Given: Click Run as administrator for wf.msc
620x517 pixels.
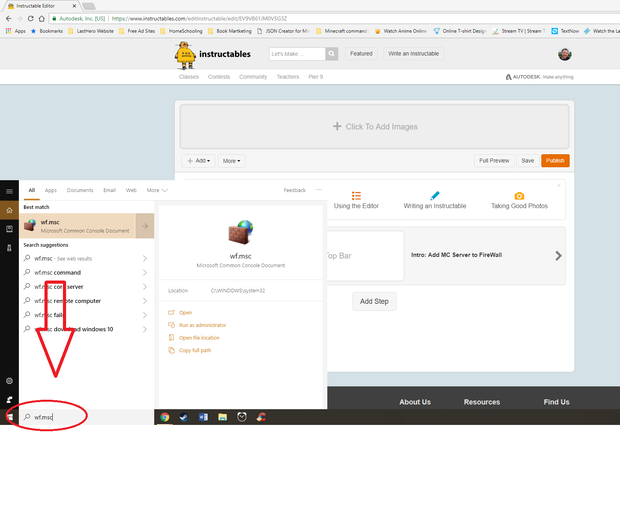Looking at the screenshot, I should 202,325.
